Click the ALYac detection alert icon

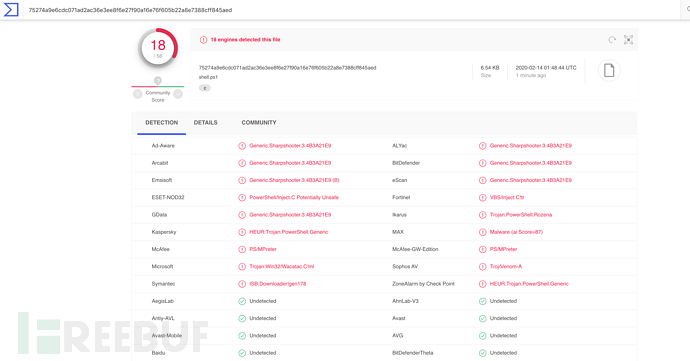pyautogui.click(x=482, y=146)
